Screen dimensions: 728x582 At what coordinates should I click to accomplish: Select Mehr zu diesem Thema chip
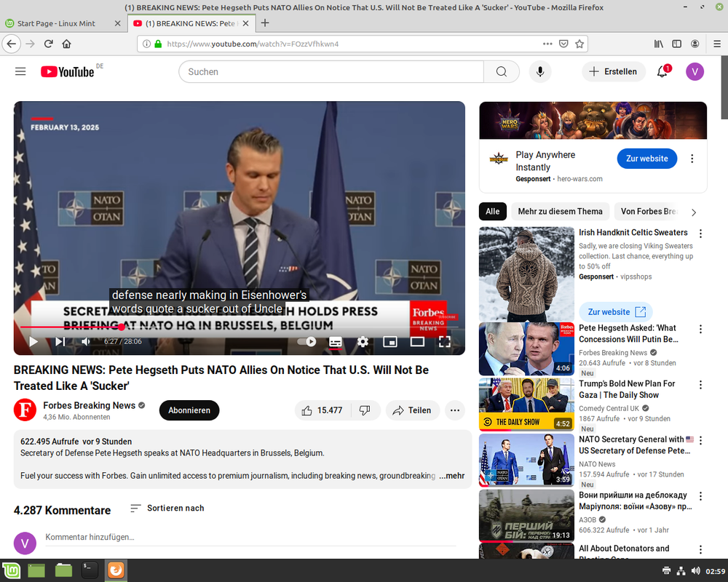pyautogui.click(x=560, y=212)
